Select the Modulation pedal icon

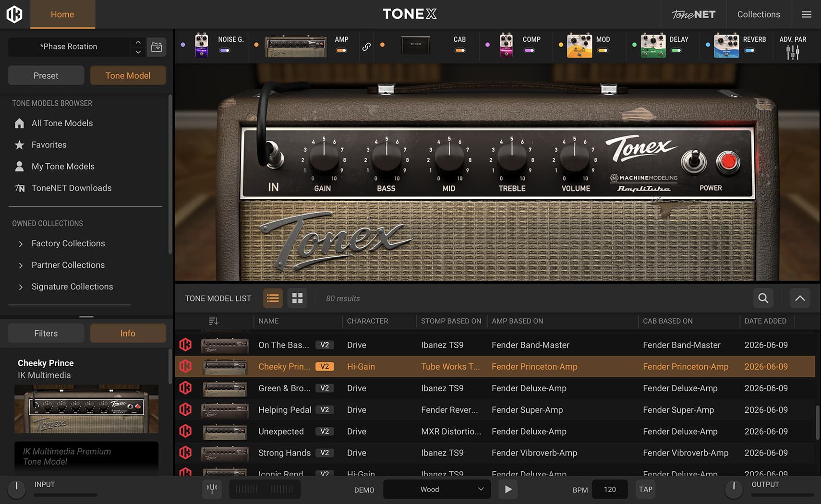pos(580,46)
